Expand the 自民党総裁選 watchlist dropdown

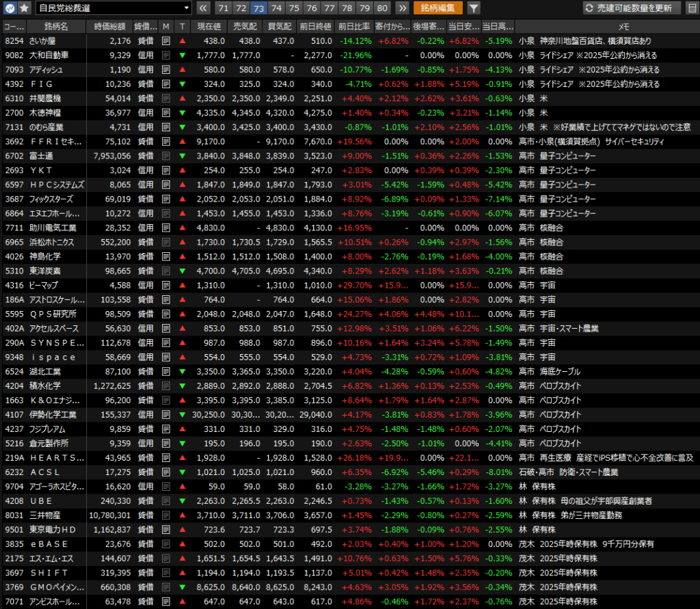pos(187,8)
